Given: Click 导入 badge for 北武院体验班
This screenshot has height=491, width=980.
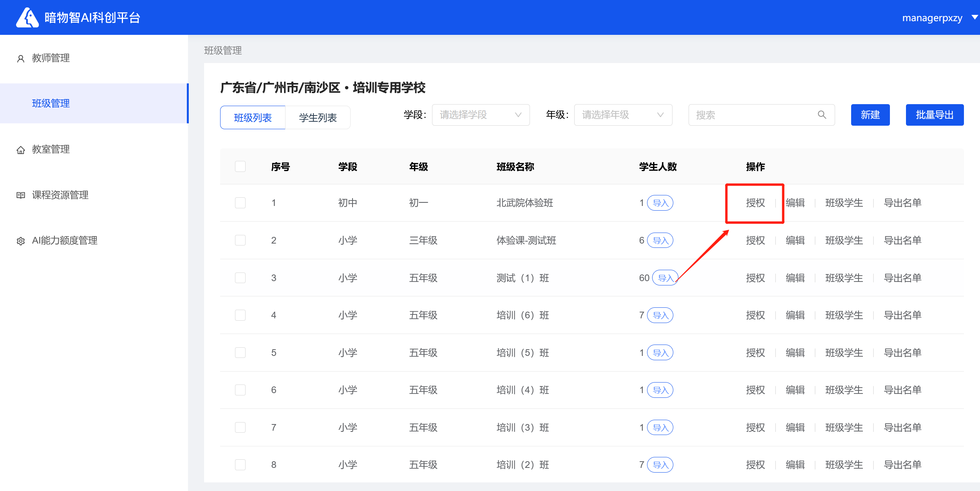Looking at the screenshot, I should click(660, 203).
